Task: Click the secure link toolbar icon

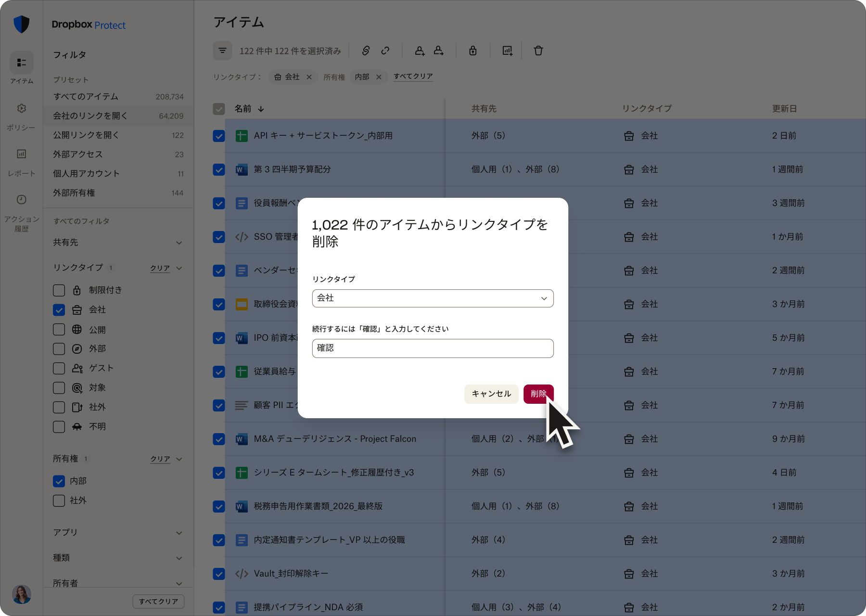Action: (x=366, y=51)
